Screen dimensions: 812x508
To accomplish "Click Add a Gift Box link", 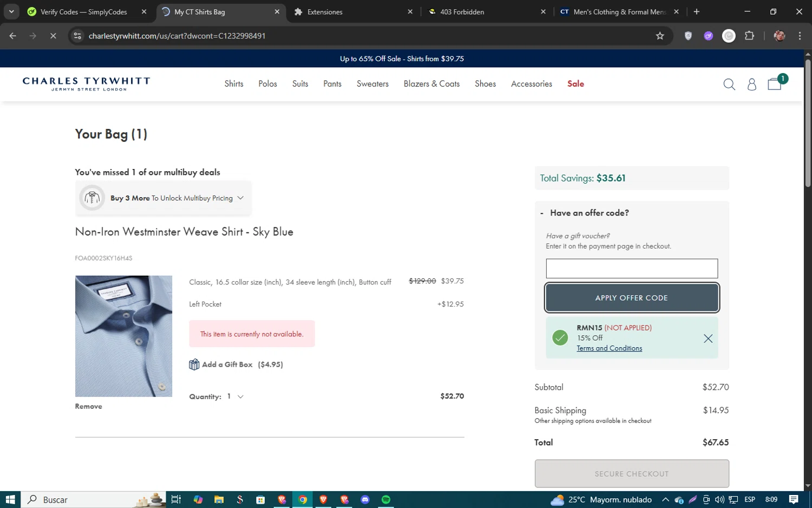I will tap(243, 364).
